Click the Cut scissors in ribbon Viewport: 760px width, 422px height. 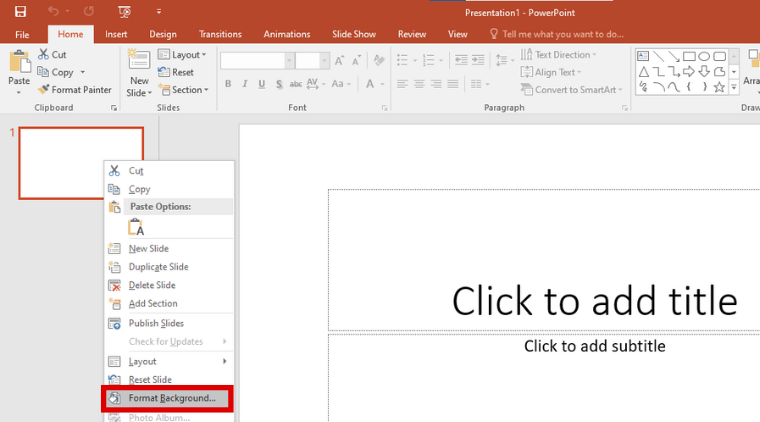pos(44,55)
